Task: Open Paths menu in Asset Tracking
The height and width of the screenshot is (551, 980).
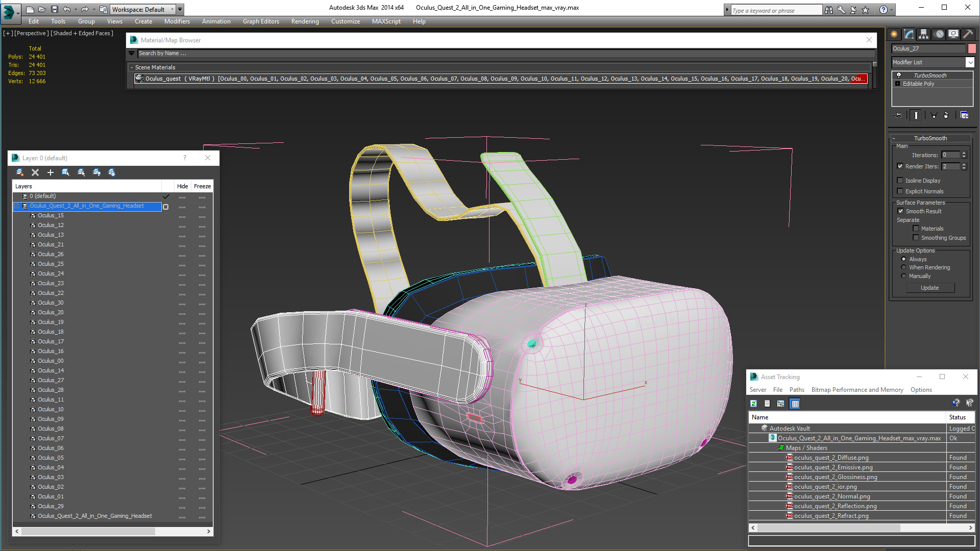Action: coord(797,390)
